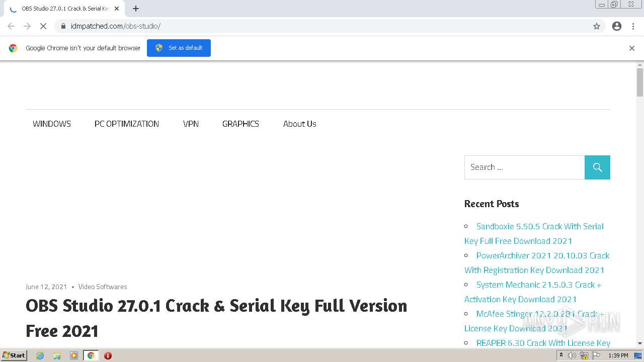Viewport: 644px width, 362px height.
Task: Open the network tray icon
Action: [x=584, y=355]
